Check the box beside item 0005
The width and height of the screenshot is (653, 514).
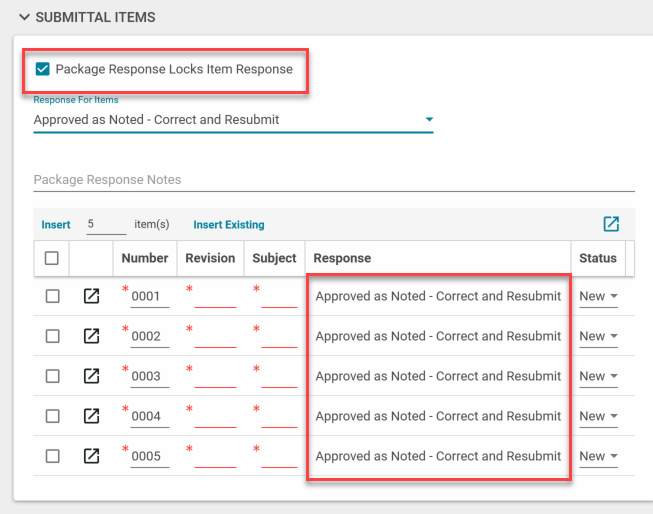click(52, 456)
